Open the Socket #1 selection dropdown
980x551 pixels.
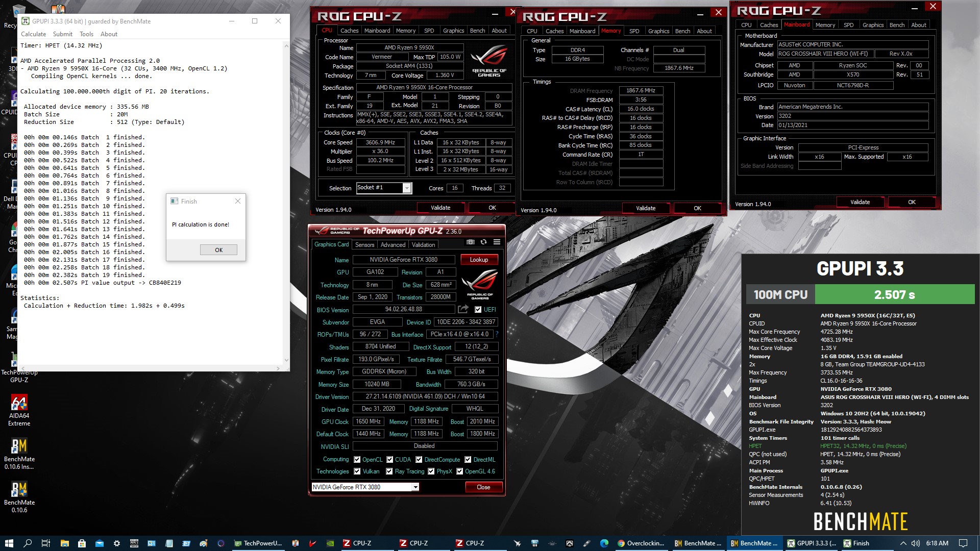point(407,188)
